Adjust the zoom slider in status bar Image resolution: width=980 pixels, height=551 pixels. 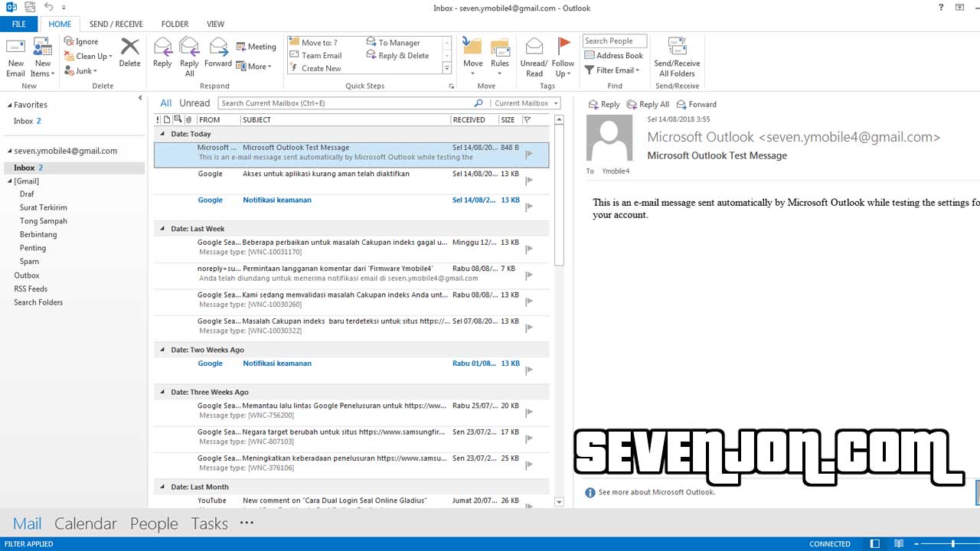coord(953,543)
